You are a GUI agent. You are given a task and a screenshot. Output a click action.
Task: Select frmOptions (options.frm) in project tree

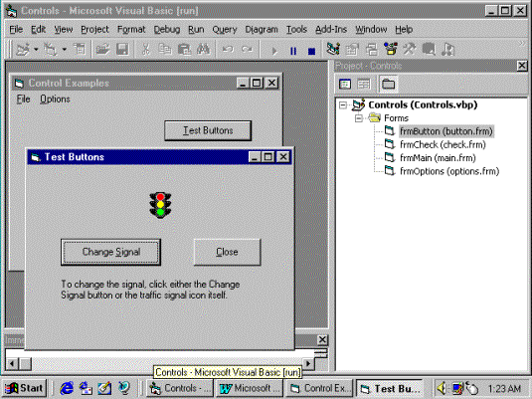pos(449,171)
